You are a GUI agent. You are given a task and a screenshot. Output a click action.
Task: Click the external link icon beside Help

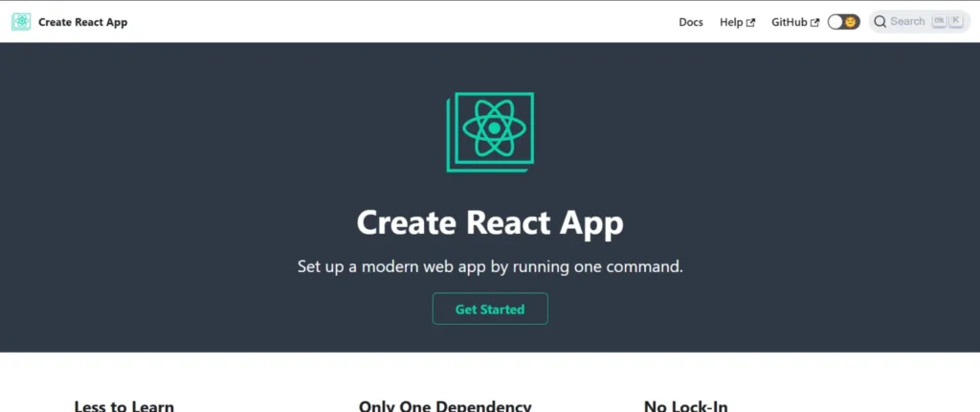point(750,23)
